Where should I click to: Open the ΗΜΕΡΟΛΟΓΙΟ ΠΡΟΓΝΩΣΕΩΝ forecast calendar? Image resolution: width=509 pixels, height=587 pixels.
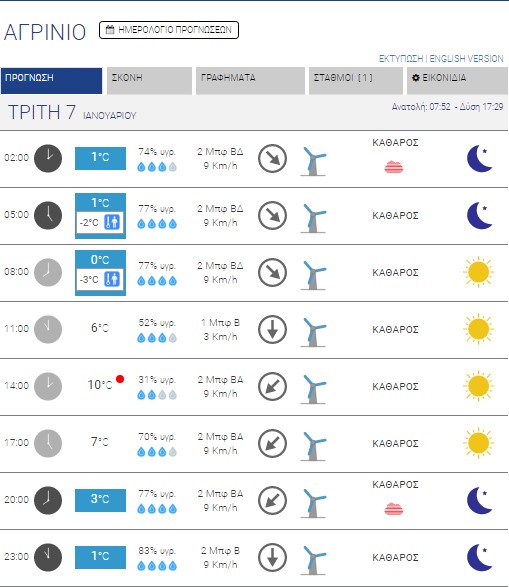[x=169, y=30]
